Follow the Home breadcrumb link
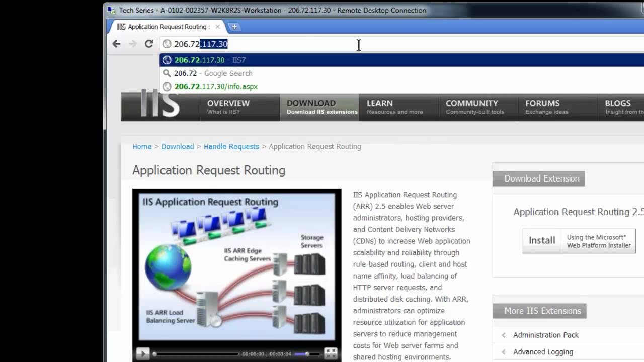The image size is (644, 362). [x=142, y=146]
